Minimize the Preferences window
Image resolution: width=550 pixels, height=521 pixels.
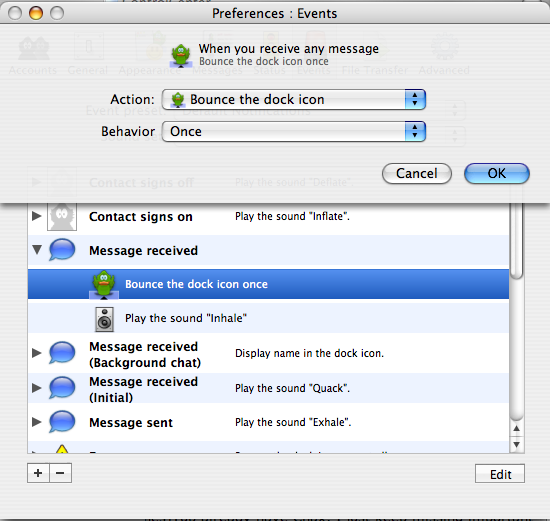pyautogui.click(x=36, y=13)
